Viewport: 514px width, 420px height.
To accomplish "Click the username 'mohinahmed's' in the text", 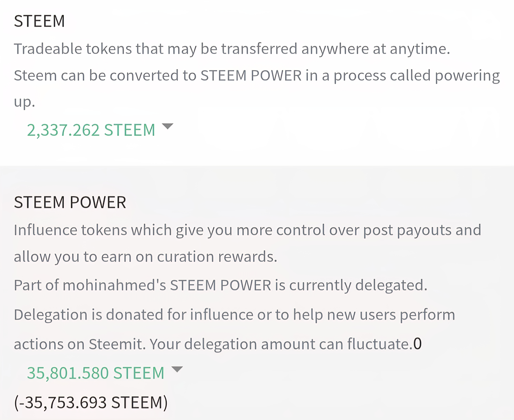I will coord(114,285).
